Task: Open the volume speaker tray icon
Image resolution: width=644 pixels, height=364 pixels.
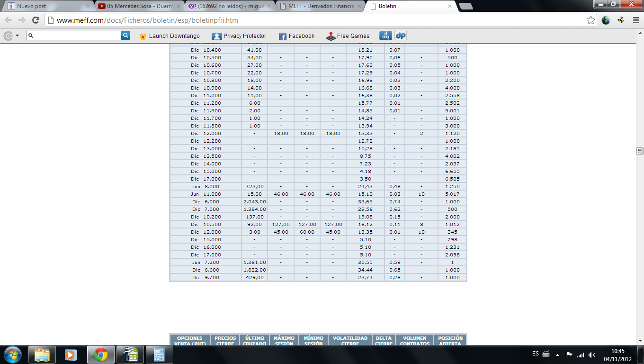Action: [x=592, y=355]
